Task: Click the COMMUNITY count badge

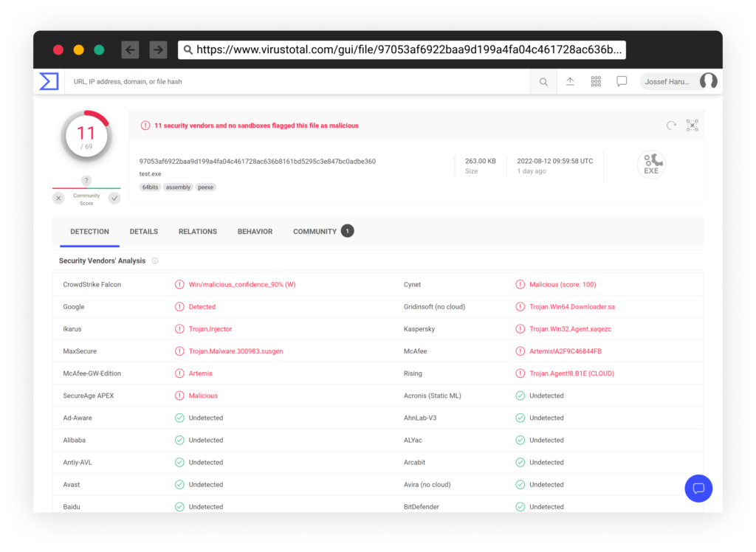Action: pyautogui.click(x=347, y=231)
